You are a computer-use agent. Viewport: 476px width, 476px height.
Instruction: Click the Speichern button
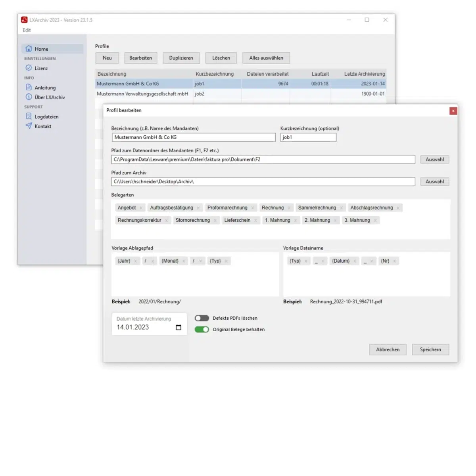pos(430,349)
